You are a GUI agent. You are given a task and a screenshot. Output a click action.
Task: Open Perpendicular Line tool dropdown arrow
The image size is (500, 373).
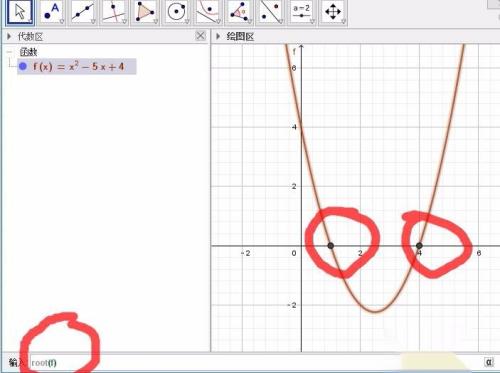click(124, 21)
